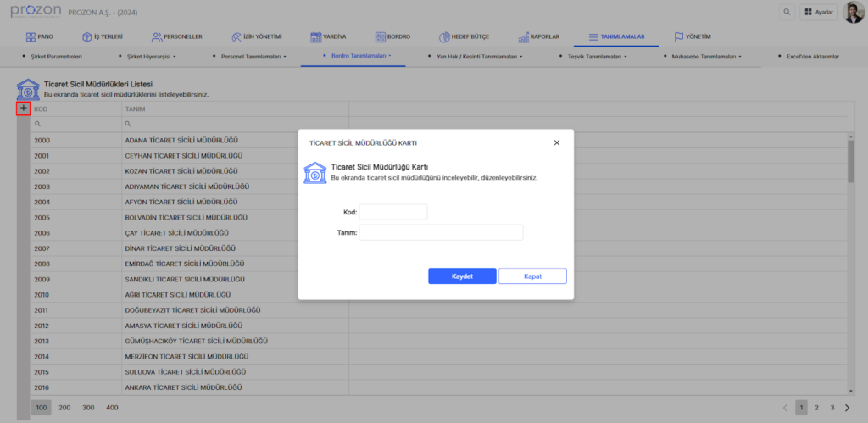Go to next page arrow in pagination

point(848,408)
